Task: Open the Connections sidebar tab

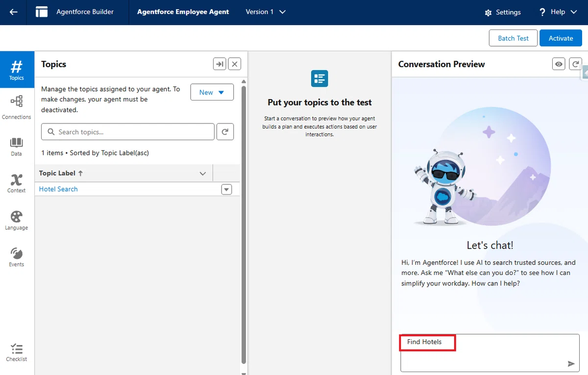Action: click(17, 107)
